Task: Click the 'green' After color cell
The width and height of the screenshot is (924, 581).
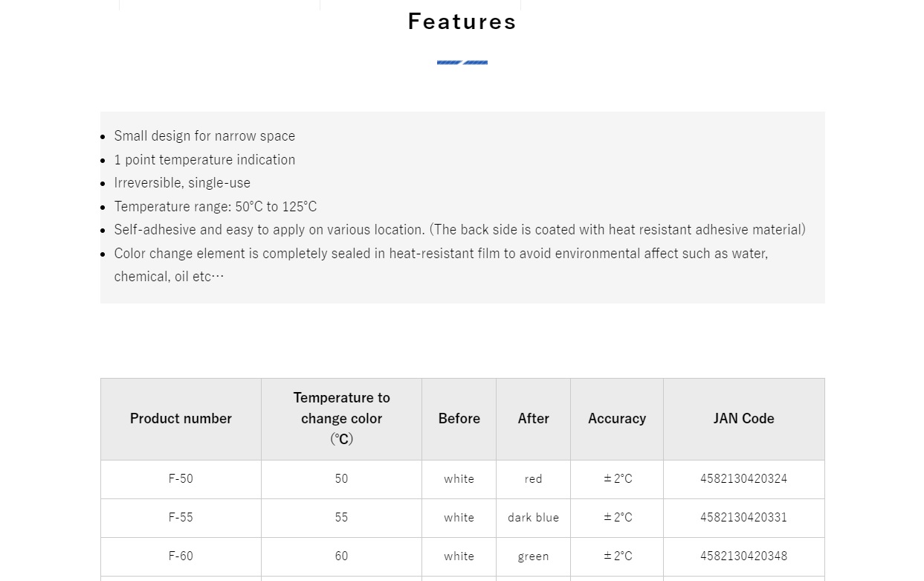Action: tap(533, 556)
